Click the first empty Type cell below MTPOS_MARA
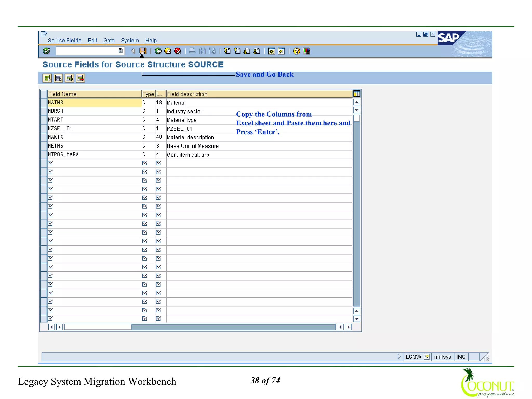Screen dimensions: 532x399 (148, 163)
